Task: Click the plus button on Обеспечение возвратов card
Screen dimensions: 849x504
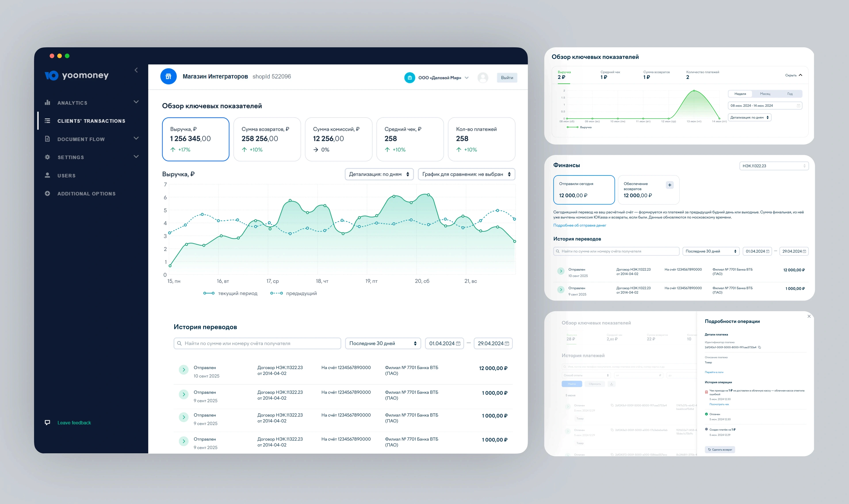Action: [x=669, y=185]
